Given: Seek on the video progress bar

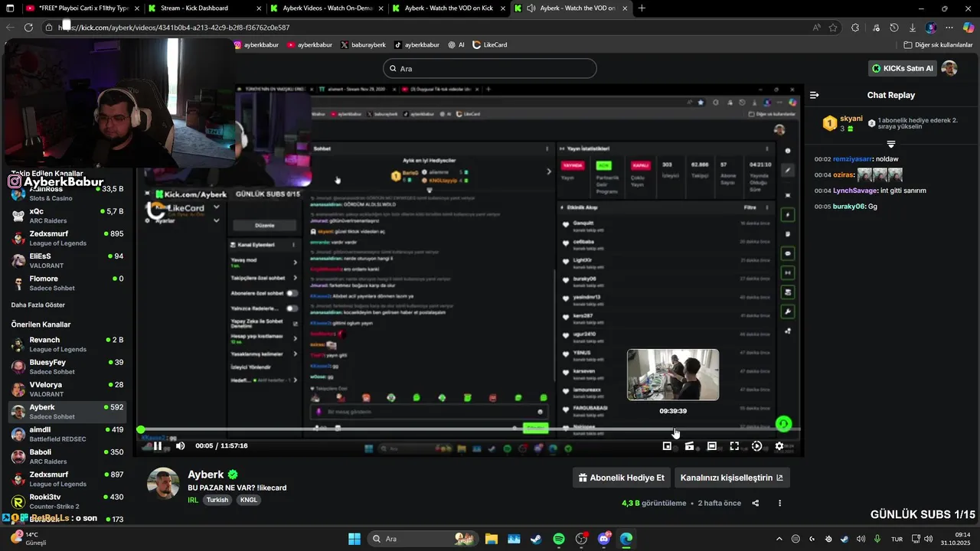Looking at the screenshot, I should tap(469, 429).
